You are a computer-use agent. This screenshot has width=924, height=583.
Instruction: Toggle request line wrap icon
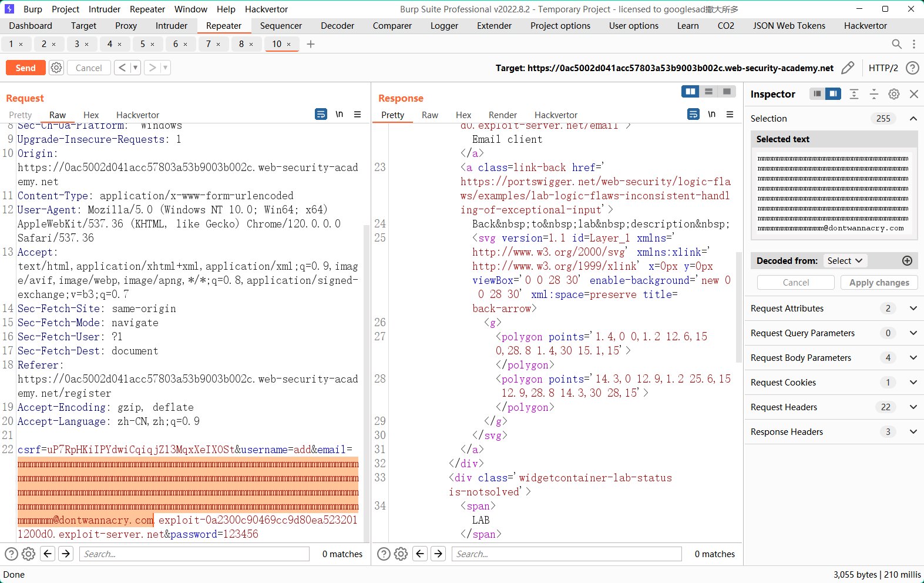coord(321,114)
